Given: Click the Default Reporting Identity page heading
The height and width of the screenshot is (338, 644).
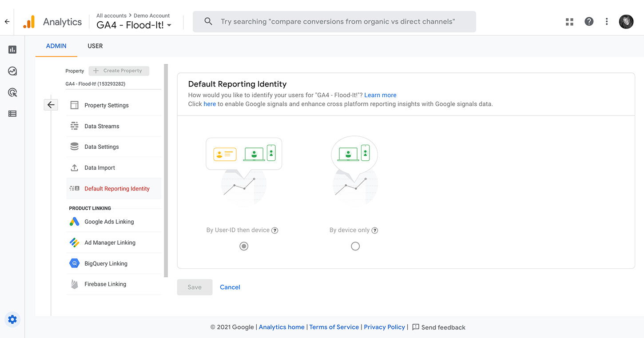Looking at the screenshot, I should click(238, 84).
